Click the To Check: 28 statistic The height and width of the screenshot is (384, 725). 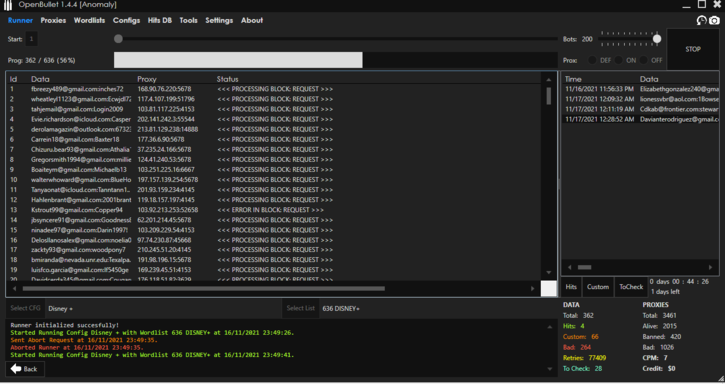[583, 369]
